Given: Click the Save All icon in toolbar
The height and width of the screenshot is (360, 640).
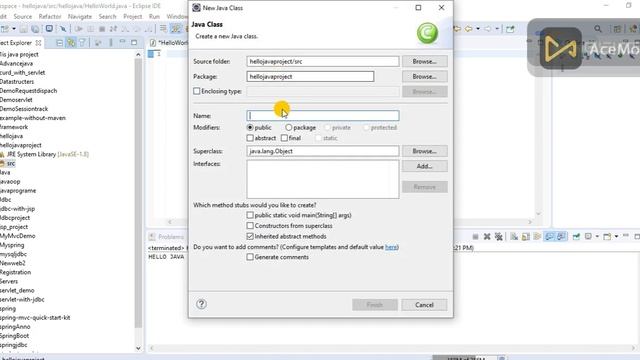Looking at the screenshot, I should (x=35, y=29).
